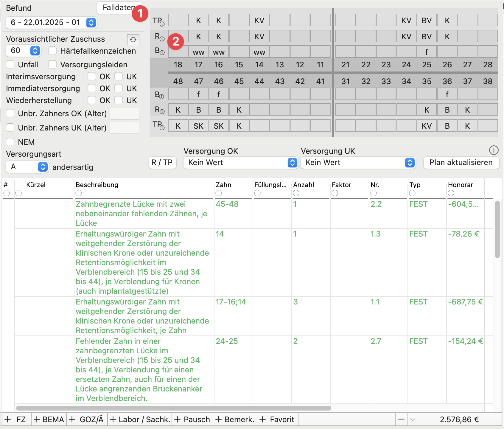Enable the NEM checkbox
Image resolution: width=504 pixels, height=429 pixels.
(x=10, y=142)
